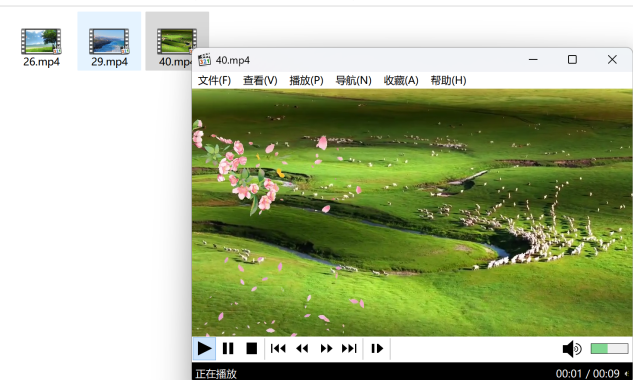The height and width of the screenshot is (380, 633).
Task: Open the 收藏(A) menu
Action: [x=401, y=80]
